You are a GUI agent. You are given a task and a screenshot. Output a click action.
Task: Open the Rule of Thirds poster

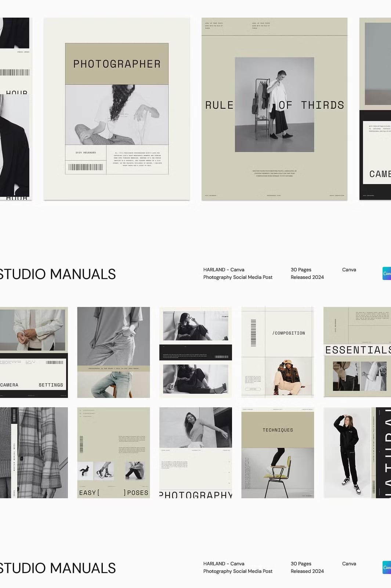[274, 109]
